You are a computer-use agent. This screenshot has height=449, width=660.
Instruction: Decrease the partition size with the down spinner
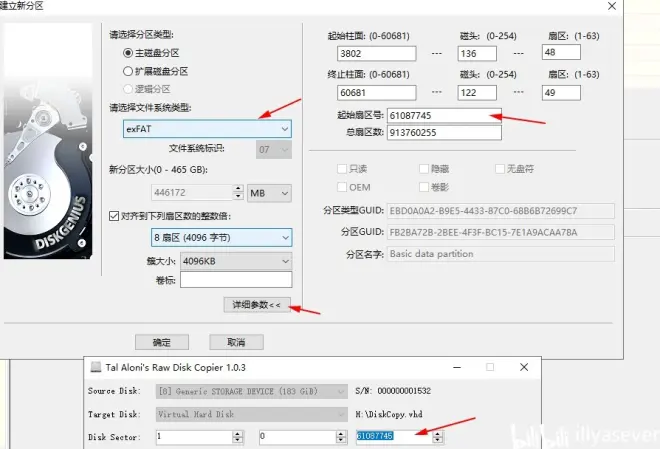[x=238, y=197]
